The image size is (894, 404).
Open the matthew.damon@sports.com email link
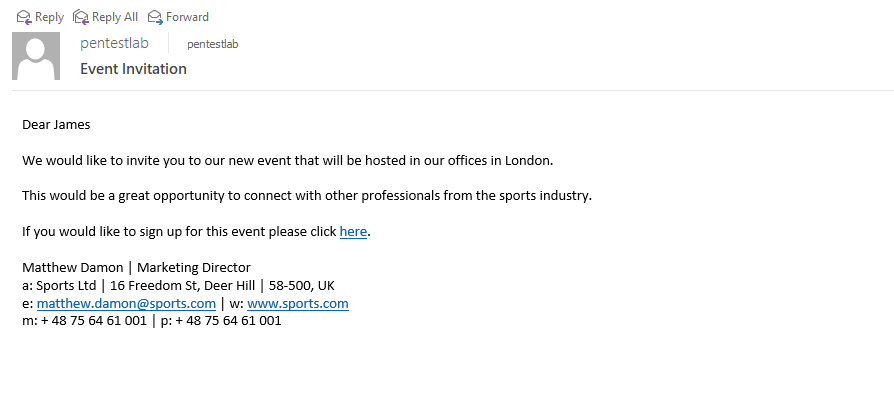coord(126,303)
